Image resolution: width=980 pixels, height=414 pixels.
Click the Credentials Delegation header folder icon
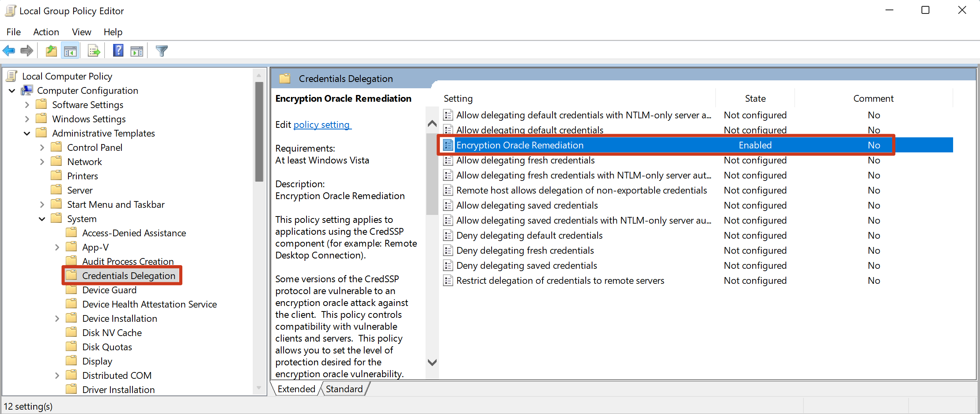(x=285, y=78)
